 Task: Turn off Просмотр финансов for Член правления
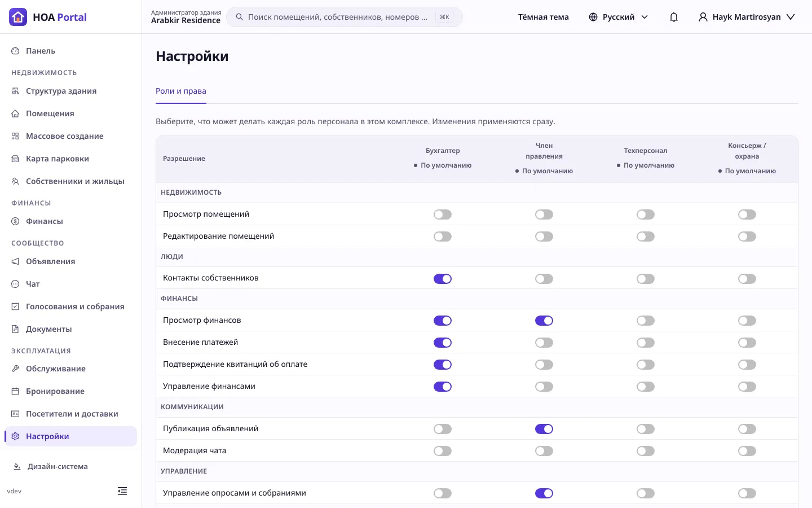pyautogui.click(x=544, y=321)
